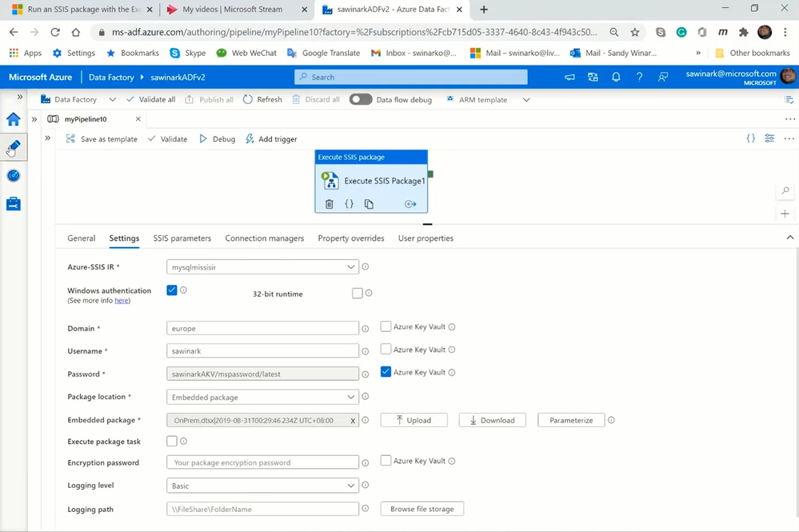Open browser extensions puzzle icon
The height and width of the screenshot is (532, 799).
coord(744,32)
